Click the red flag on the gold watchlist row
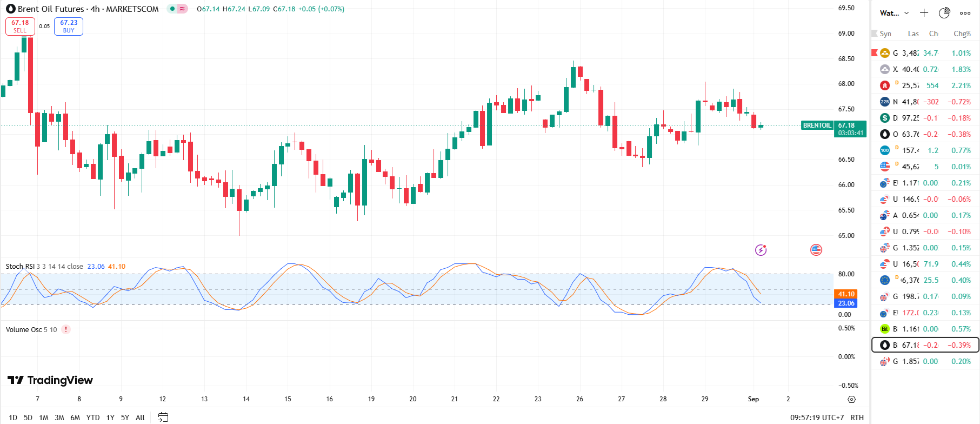 click(875, 53)
